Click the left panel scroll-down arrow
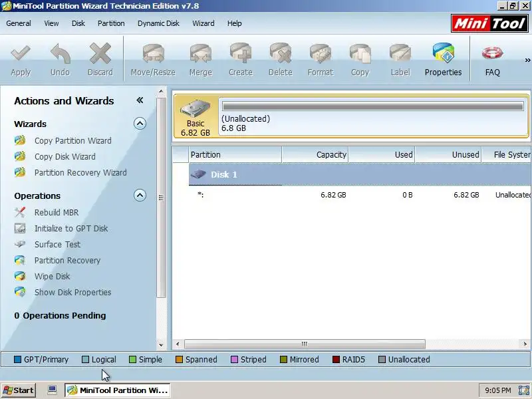Screen dimensions: 532x399 161,345
